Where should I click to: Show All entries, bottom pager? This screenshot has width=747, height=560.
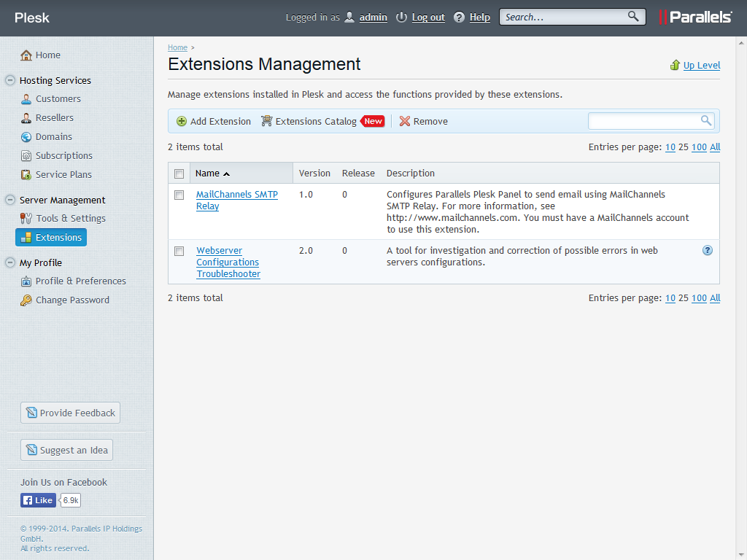tap(715, 298)
